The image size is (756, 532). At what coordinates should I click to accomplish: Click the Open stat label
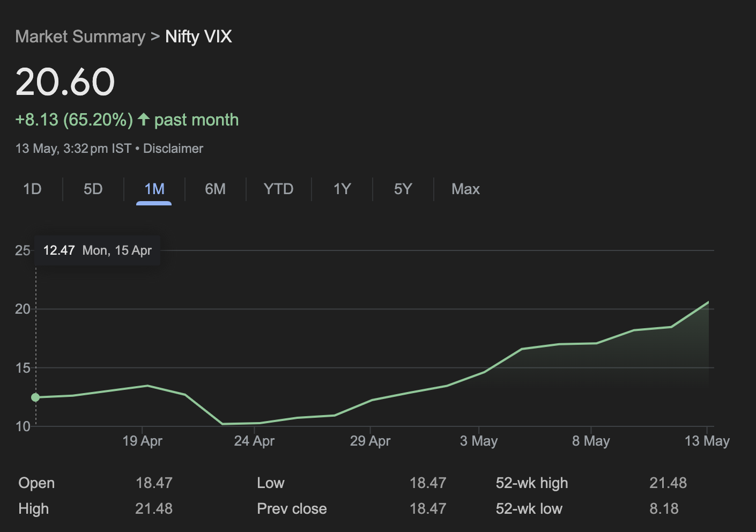point(35,483)
